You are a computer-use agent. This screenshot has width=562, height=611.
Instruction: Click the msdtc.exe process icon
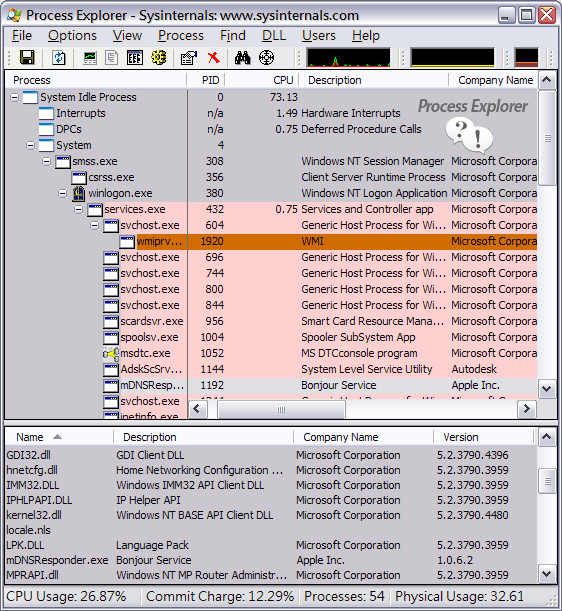111,353
